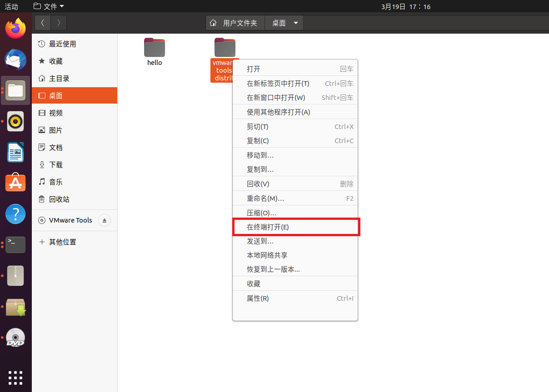The image size is (549, 392).
Task: Select the hello folder
Action: [x=155, y=51]
